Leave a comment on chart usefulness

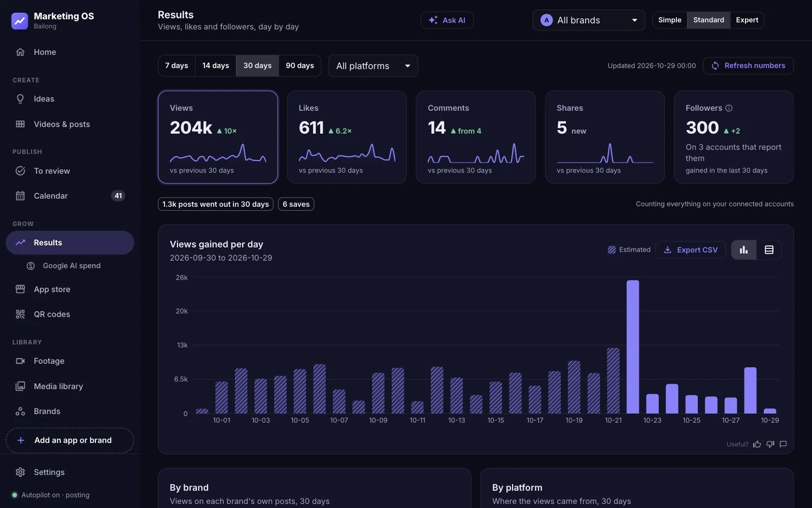click(783, 444)
